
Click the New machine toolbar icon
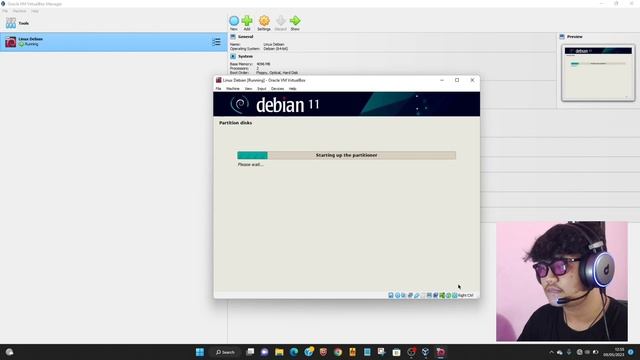pos(234,21)
